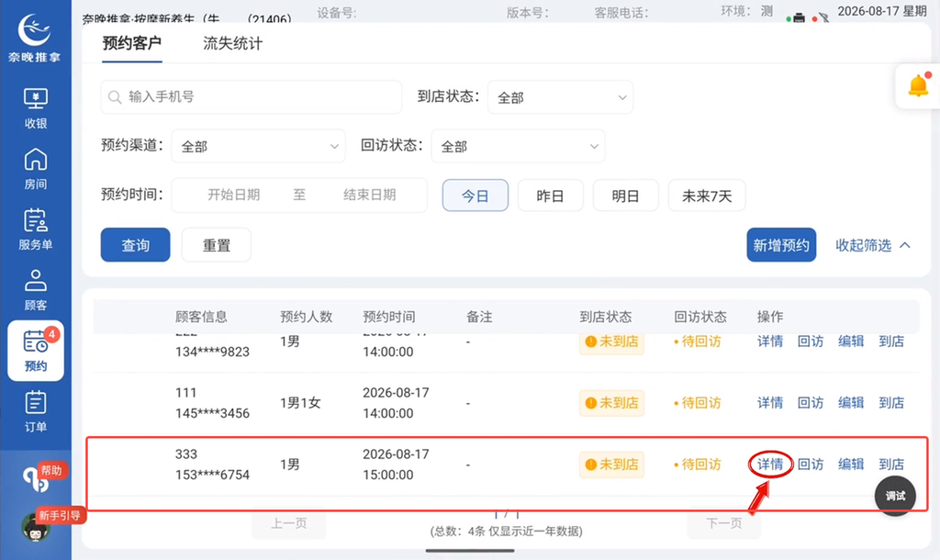This screenshot has height=560, width=940.
Task: Switch to the 预约客户 tab
Action: (x=132, y=43)
